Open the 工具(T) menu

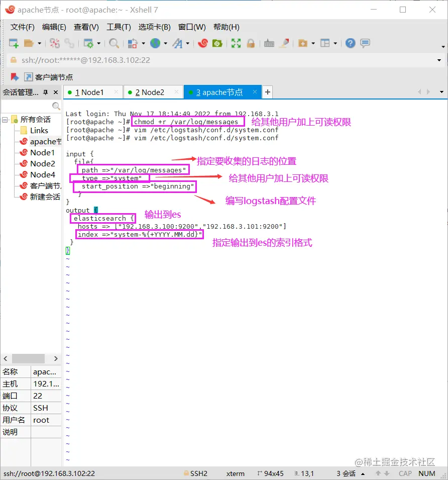click(x=119, y=27)
